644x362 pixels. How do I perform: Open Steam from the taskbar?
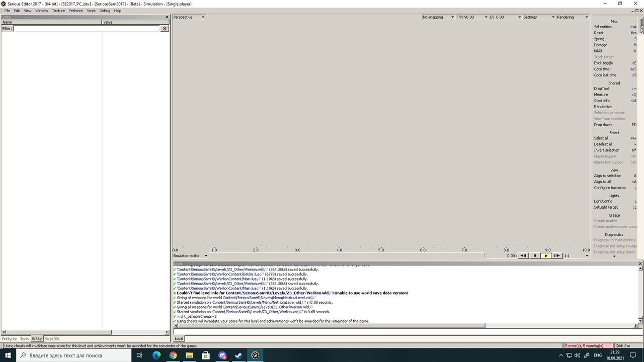(x=238, y=355)
